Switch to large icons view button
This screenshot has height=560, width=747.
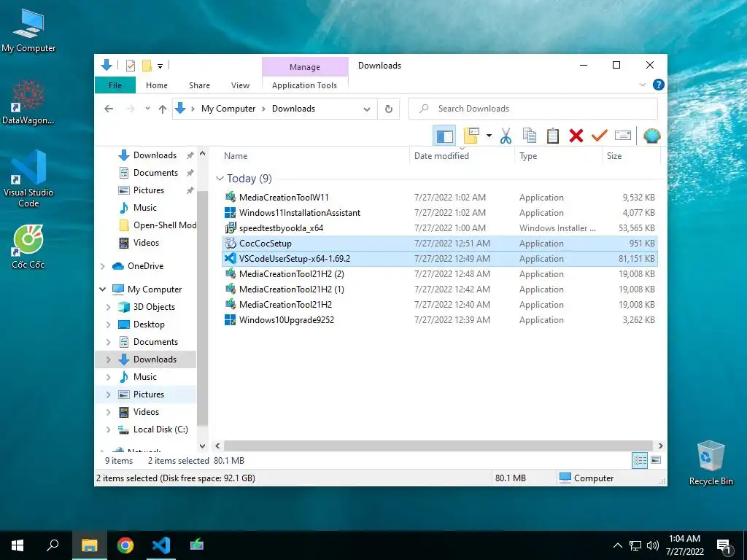tap(656, 460)
